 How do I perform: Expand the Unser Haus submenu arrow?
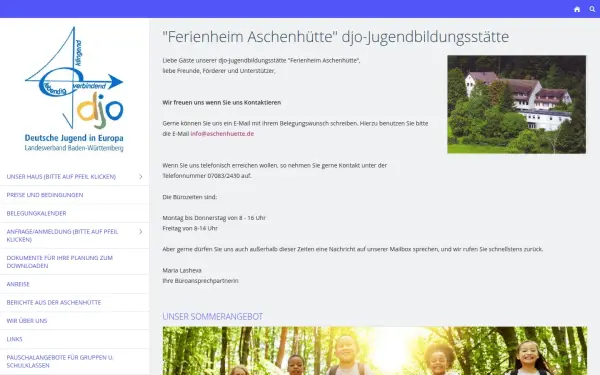coord(140,177)
